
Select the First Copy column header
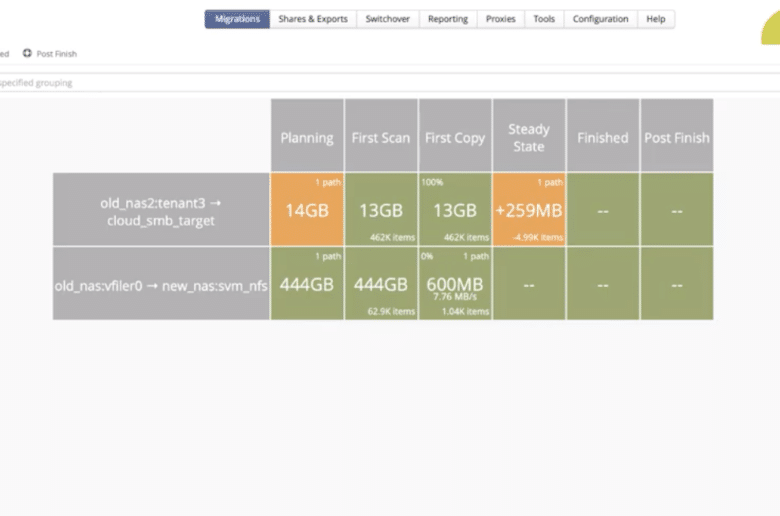point(455,135)
